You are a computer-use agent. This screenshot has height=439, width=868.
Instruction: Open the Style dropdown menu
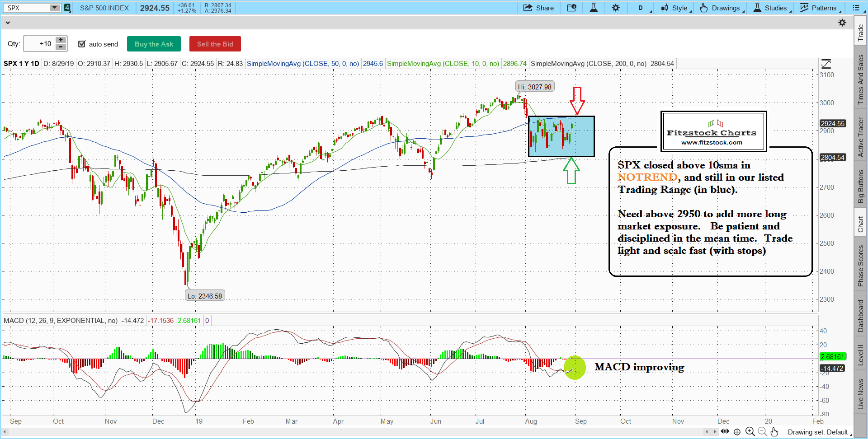[676, 8]
